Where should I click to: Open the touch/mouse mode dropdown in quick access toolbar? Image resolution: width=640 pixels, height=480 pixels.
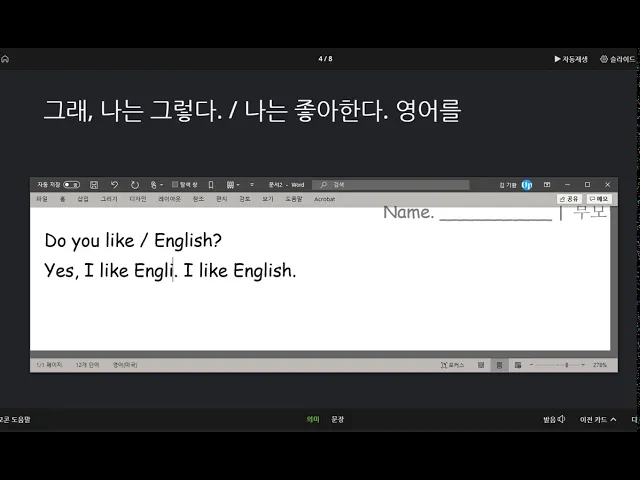[x=156, y=185]
